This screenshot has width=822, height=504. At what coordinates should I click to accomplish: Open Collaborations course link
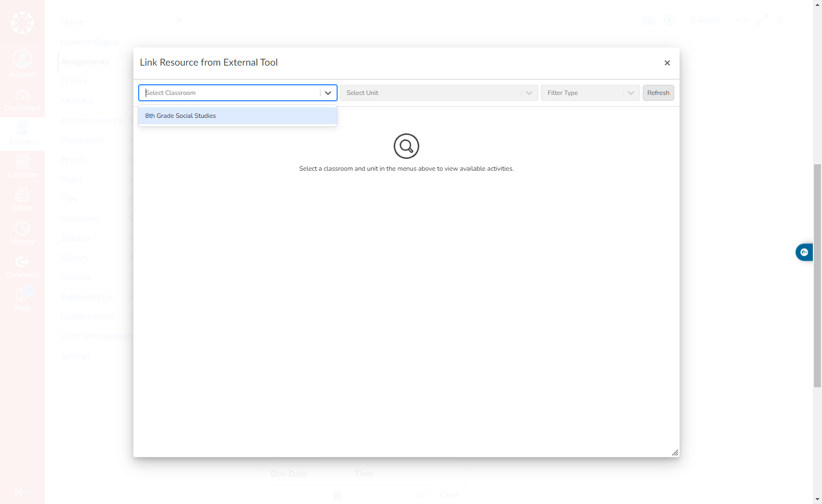point(88,317)
